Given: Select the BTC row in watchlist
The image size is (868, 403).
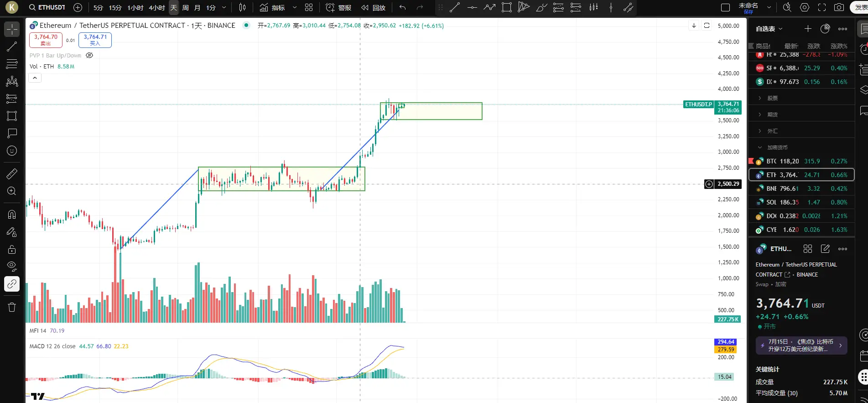Looking at the screenshot, I should pos(801,161).
